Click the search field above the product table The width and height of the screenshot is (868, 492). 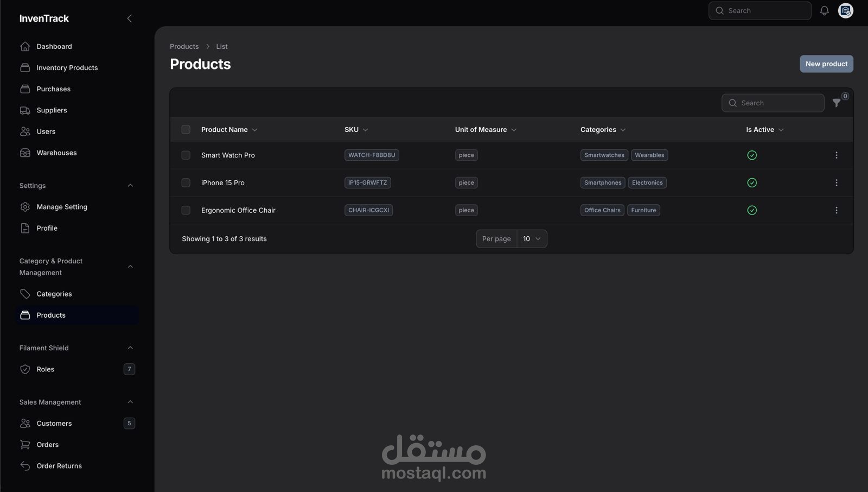point(773,103)
